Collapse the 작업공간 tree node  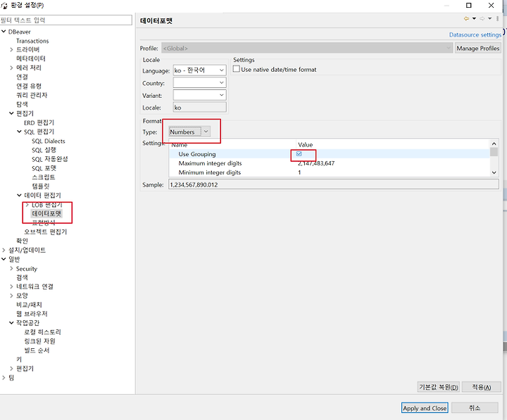coord(11,323)
